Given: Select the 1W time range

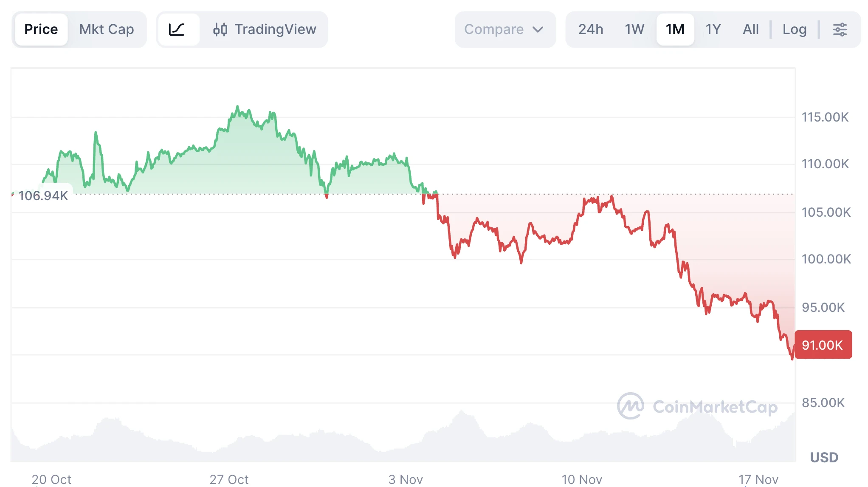Looking at the screenshot, I should tap(634, 29).
